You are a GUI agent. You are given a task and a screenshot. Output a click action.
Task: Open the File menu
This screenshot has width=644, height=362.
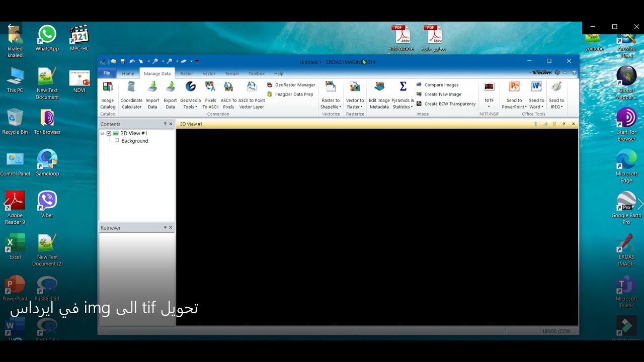(107, 73)
